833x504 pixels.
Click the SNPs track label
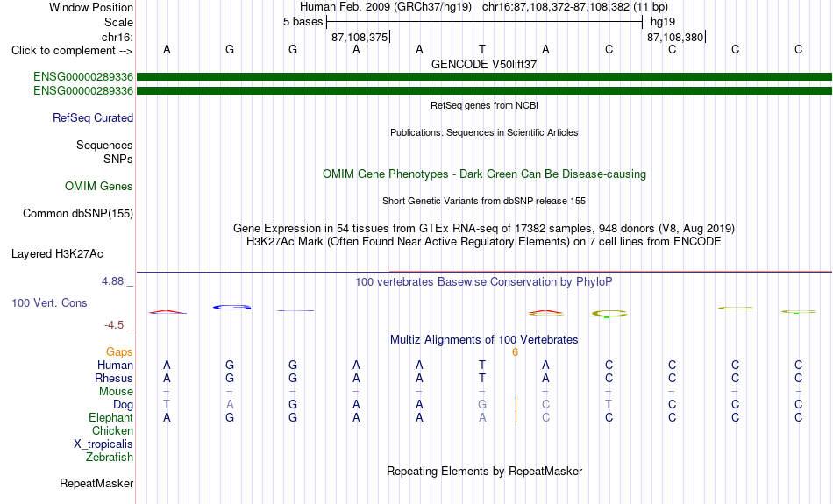(x=118, y=159)
